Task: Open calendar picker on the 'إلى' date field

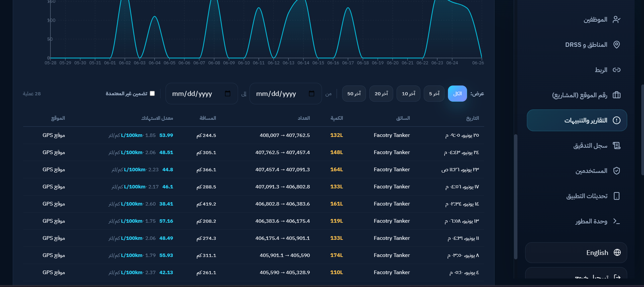Action: coord(227,94)
